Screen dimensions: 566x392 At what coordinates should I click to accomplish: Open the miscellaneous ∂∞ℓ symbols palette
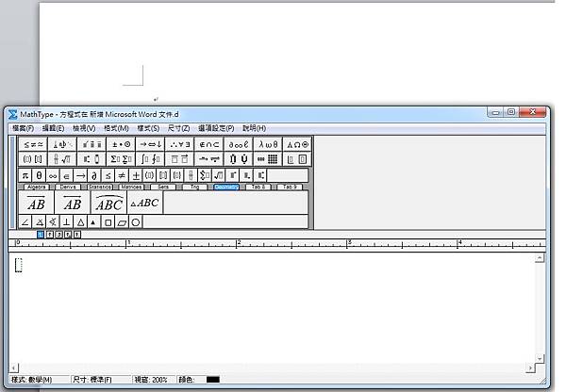[239, 144]
